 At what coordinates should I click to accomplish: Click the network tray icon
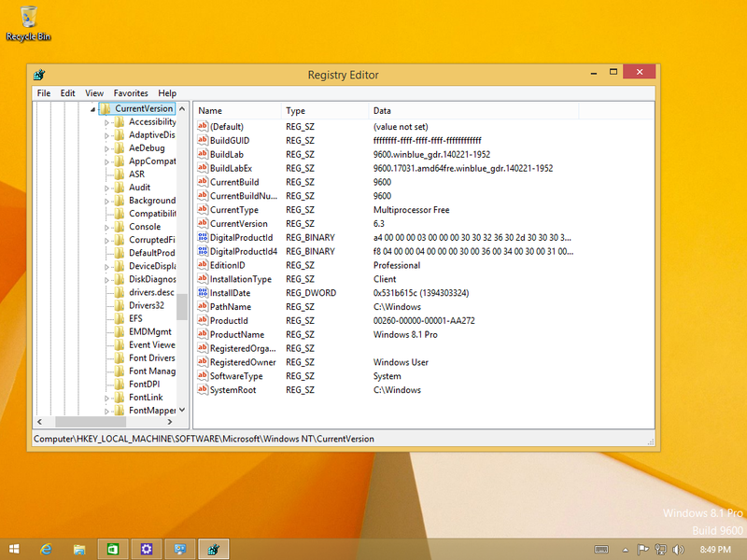coord(660,550)
